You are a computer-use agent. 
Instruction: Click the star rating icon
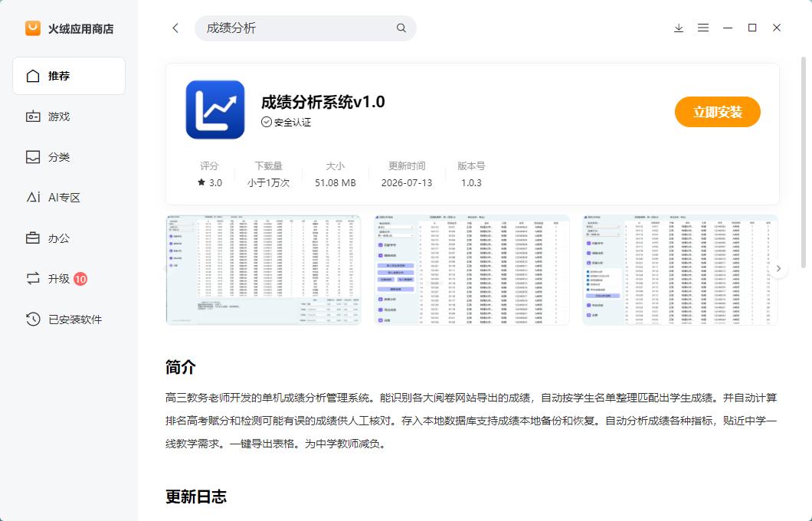tap(201, 182)
